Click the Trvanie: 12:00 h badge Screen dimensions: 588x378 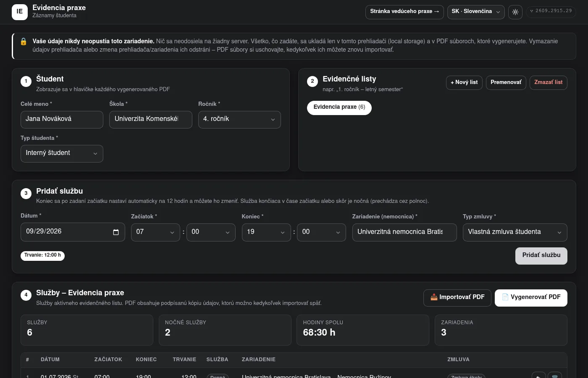[x=42, y=255]
